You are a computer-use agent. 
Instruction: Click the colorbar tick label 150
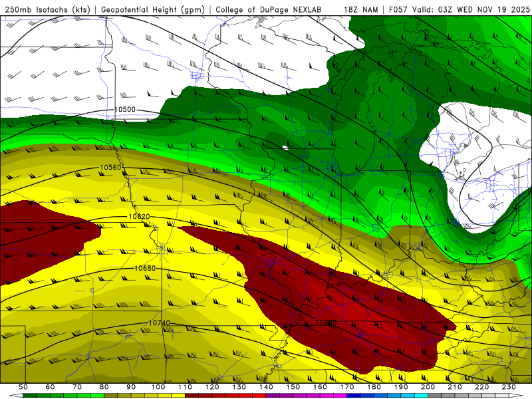coord(293,387)
